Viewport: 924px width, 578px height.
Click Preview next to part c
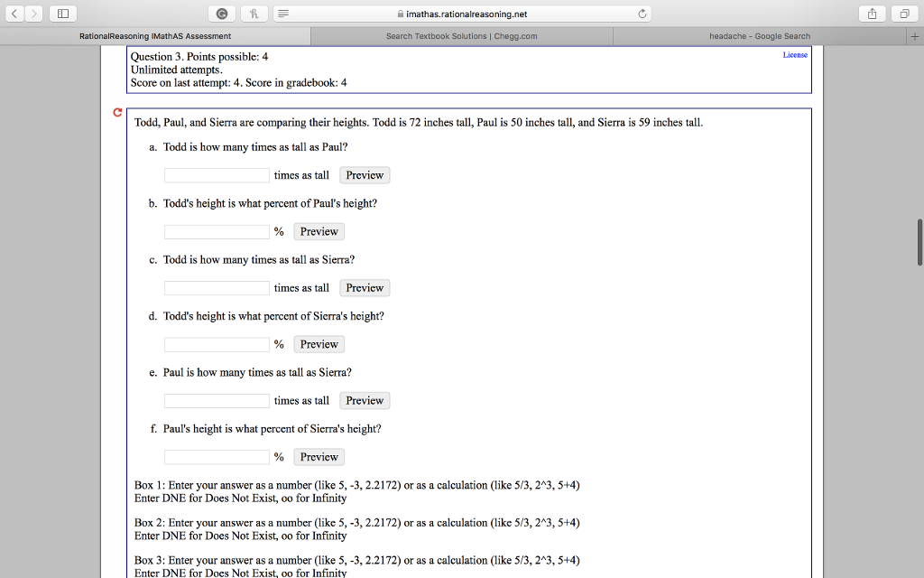[x=364, y=287]
